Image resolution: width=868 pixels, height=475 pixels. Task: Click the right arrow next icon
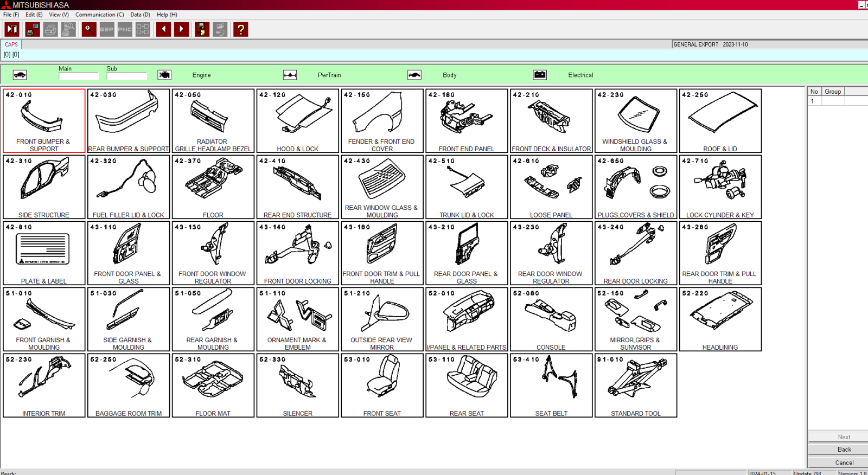click(181, 29)
